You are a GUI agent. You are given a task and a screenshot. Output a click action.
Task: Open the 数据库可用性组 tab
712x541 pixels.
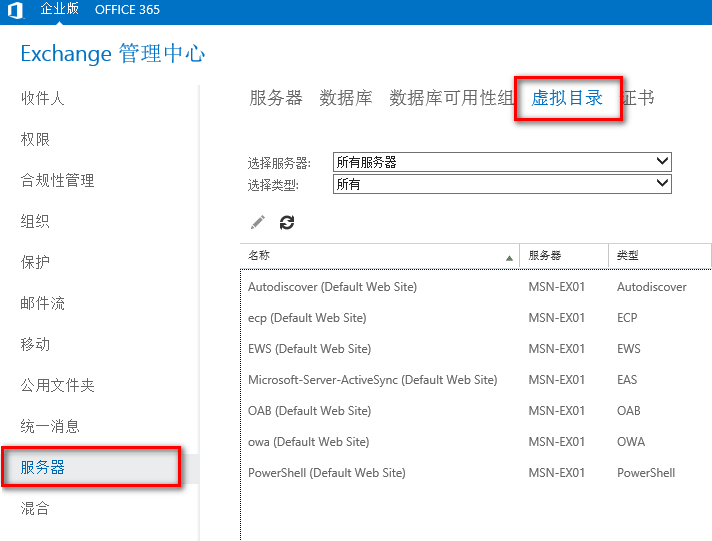pos(451,98)
